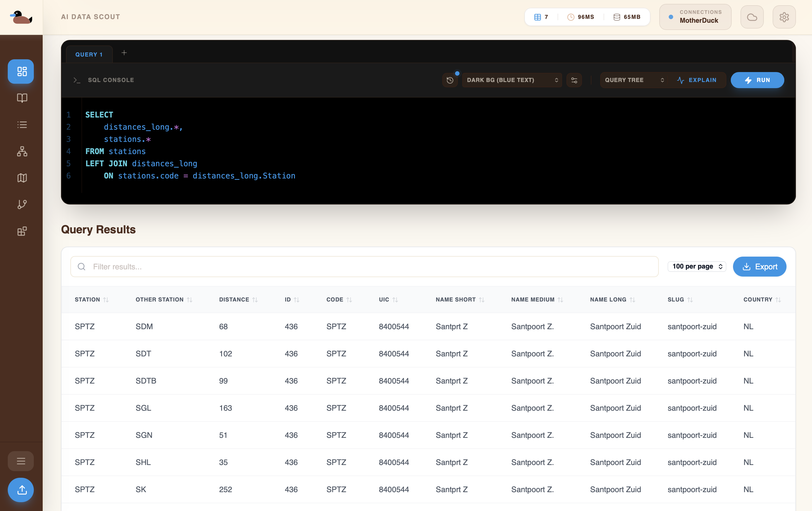This screenshot has width=812, height=511.
Task: Open the Dashboard grid view in sidebar
Action: pos(21,71)
